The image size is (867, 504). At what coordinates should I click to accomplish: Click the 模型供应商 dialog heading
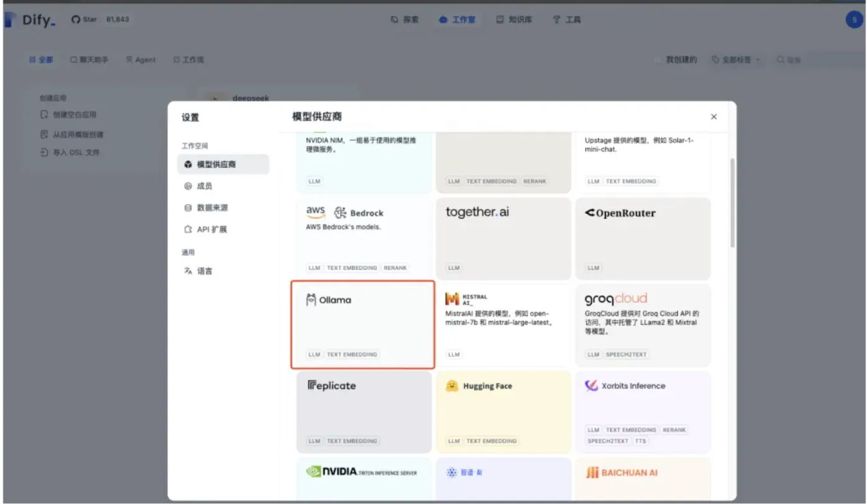point(317,117)
